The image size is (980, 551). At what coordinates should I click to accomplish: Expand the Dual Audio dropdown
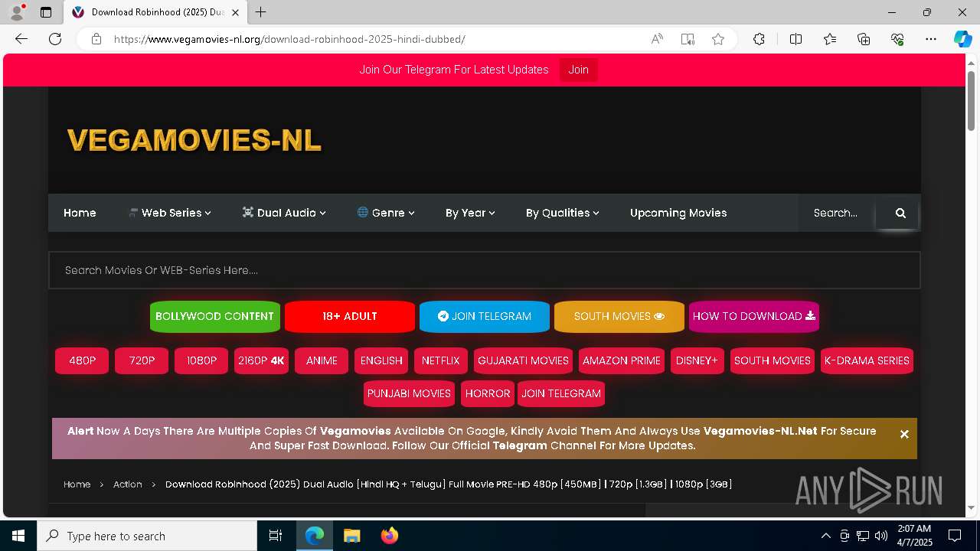click(x=284, y=213)
